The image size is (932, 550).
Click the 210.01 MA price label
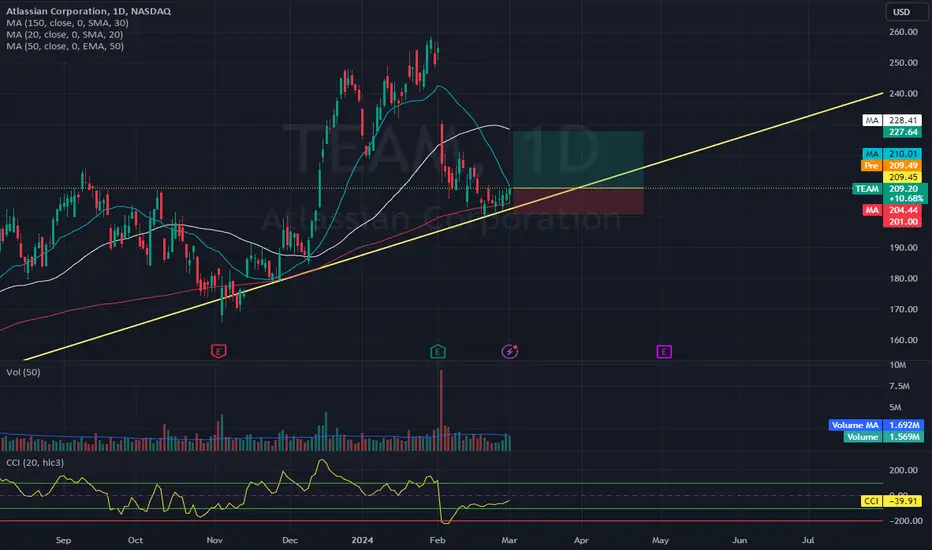click(x=892, y=154)
